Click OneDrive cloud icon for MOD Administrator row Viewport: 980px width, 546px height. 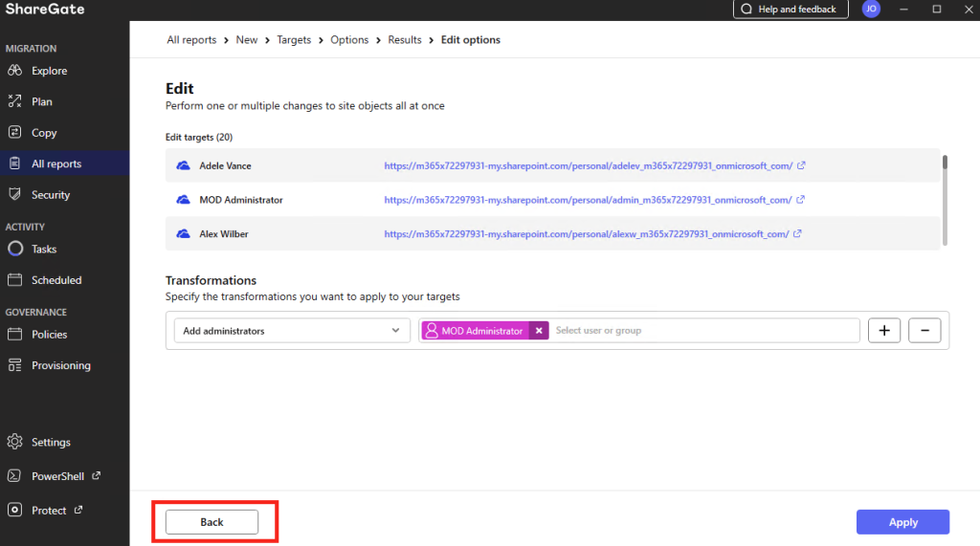point(183,200)
